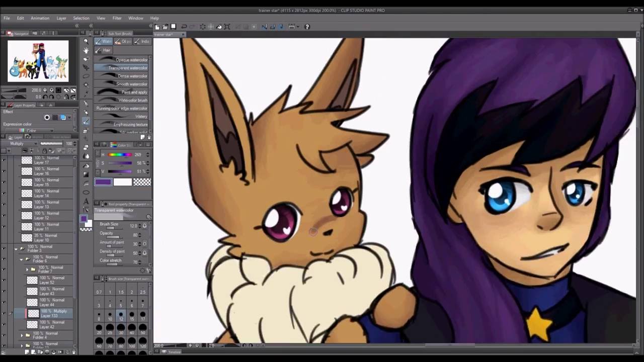Viewport: 644px width, 362px height.
Task: Toggle visibility of Layer 10
Action: 4,238
